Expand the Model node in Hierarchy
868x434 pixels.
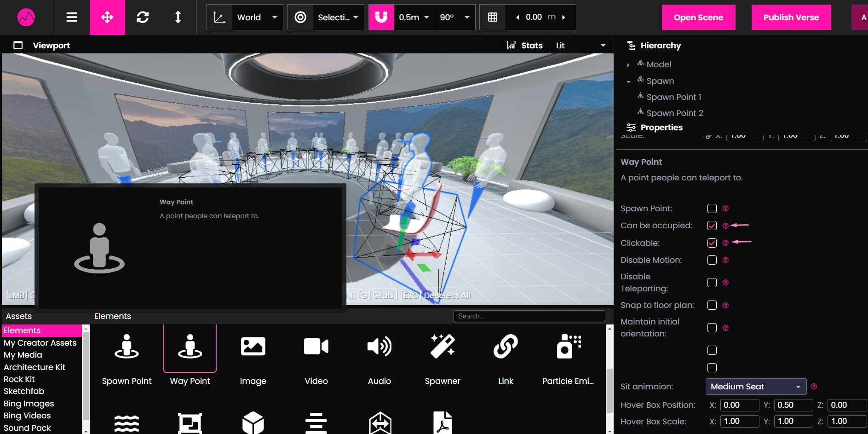point(628,65)
